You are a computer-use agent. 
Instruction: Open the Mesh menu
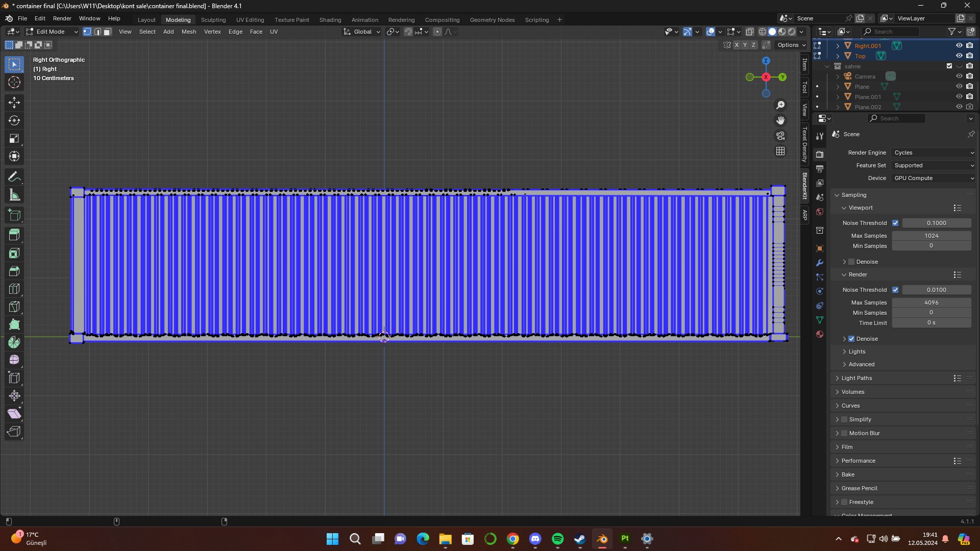[188, 32]
